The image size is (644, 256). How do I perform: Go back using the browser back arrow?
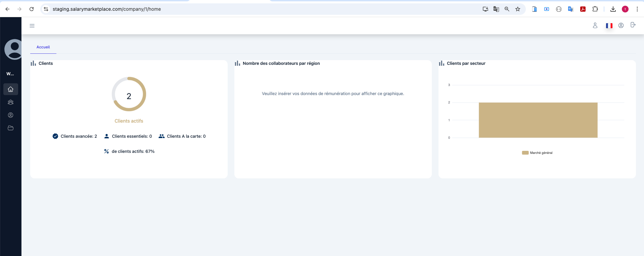pyautogui.click(x=7, y=9)
